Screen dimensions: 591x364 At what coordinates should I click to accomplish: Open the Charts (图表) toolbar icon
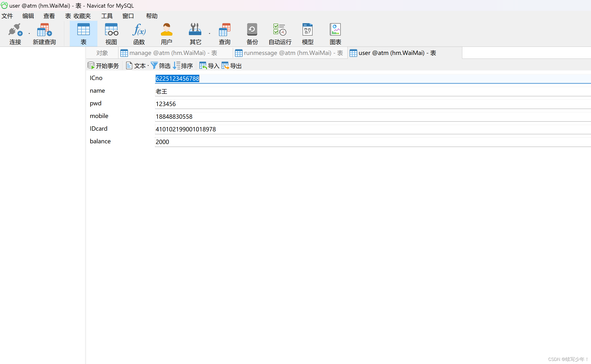335,33
